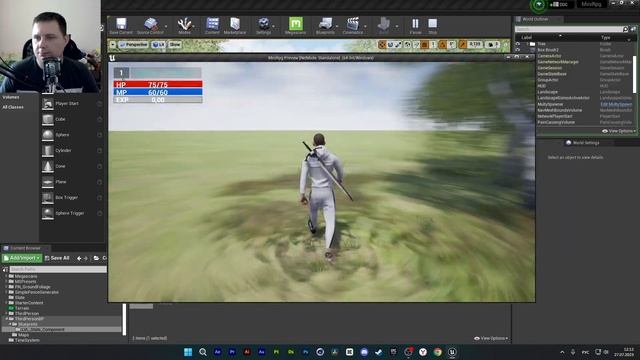Click into Search Paths field
This screenshot has height=360, width=640.
(x=58, y=269)
